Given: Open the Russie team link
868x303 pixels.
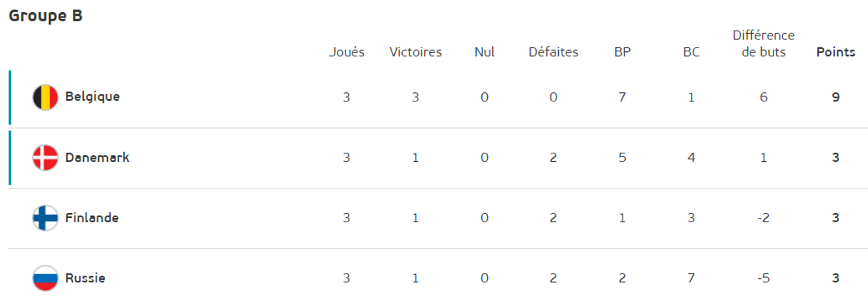Looking at the screenshot, I should tap(85, 278).
